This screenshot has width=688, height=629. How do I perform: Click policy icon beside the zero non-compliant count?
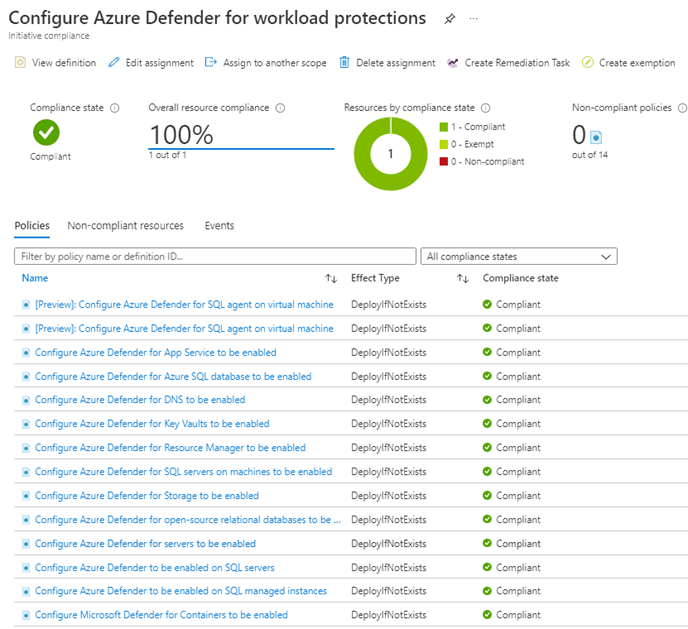pyautogui.click(x=596, y=137)
